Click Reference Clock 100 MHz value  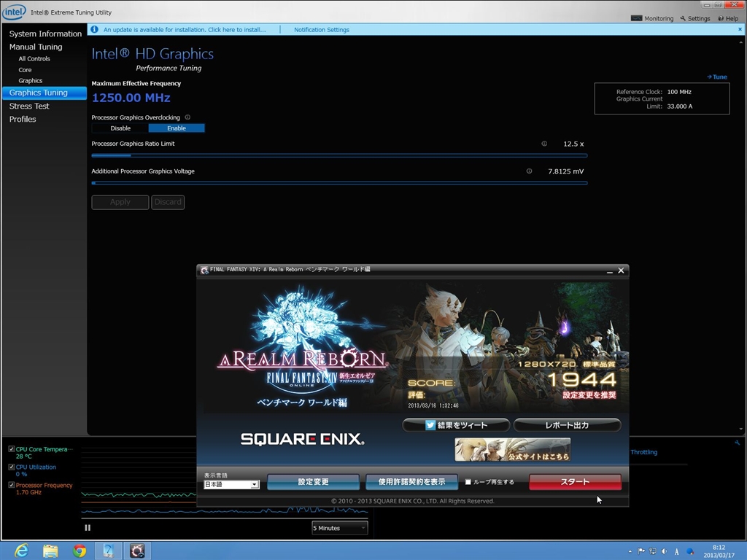[679, 92]
